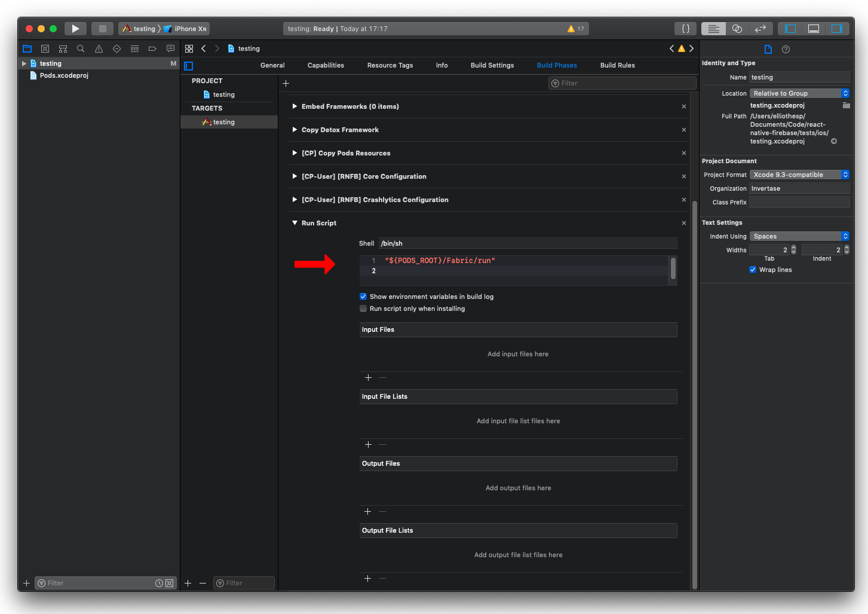Add a new build phase with plus button
This screenshot has width=868, height=614.
point(286,84)
